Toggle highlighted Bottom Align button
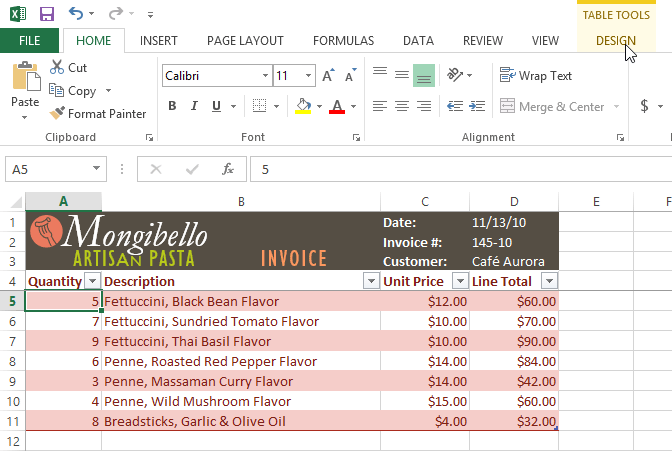The image size is (672, 451). click(x=424, y=75)
